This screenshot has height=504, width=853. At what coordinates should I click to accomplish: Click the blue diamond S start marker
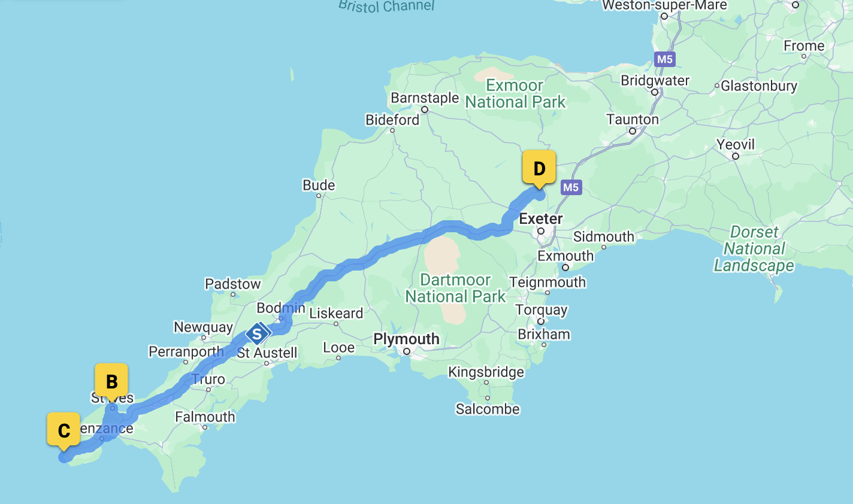pyautogui.click(x=257, y=333)
